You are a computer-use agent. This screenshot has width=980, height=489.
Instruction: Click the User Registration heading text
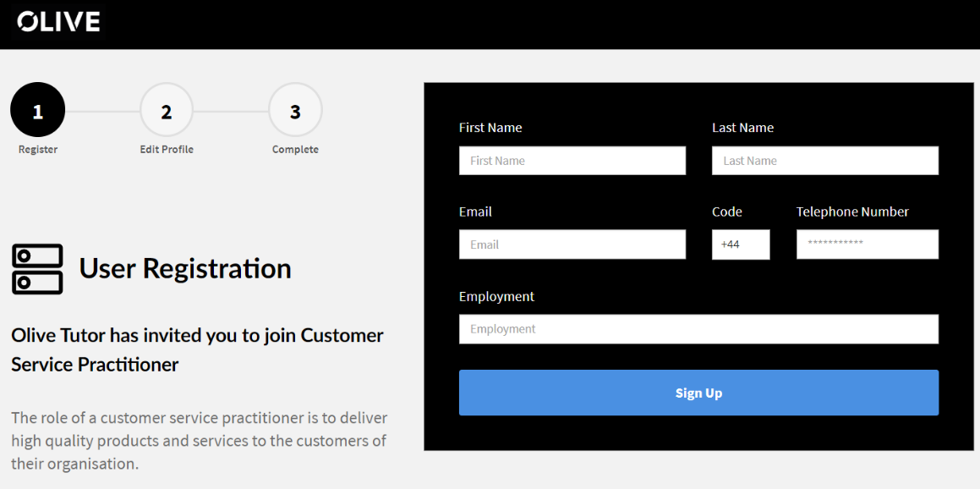184,267
